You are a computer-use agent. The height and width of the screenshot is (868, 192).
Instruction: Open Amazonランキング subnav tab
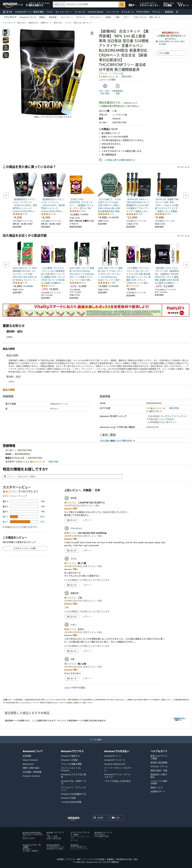coord(28,17)
